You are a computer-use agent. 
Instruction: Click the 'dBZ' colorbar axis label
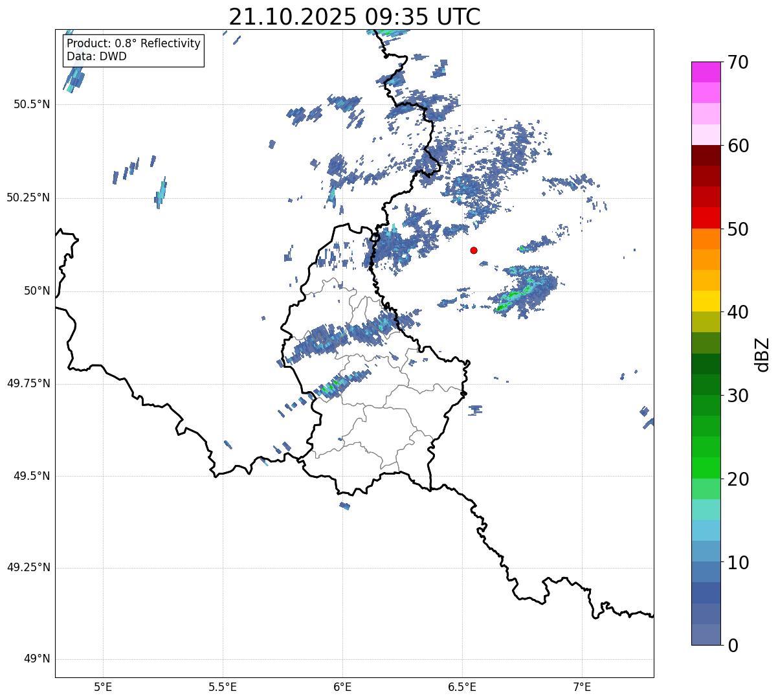point(762,354)
